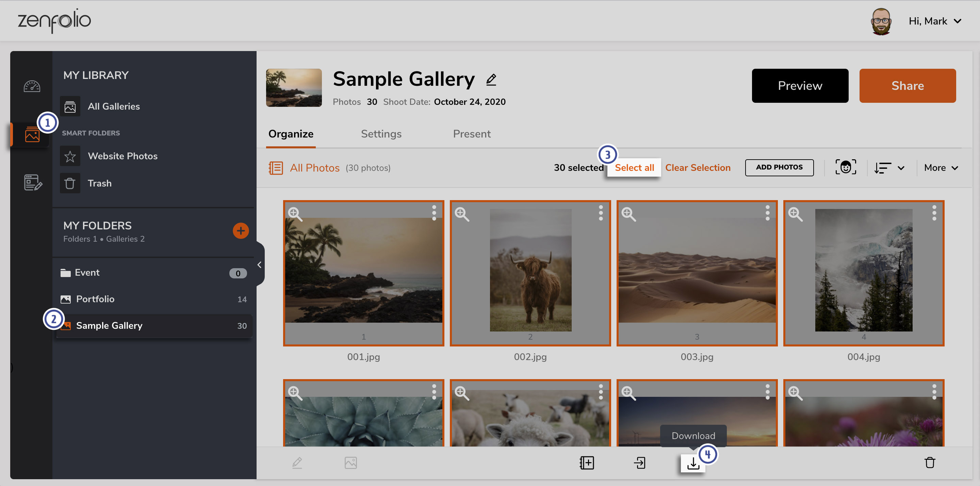Image resolution: width=980 pixels, height=486 pixels.
Task: Open the photo library icon in the sidebar
Action: coord(32,134)
